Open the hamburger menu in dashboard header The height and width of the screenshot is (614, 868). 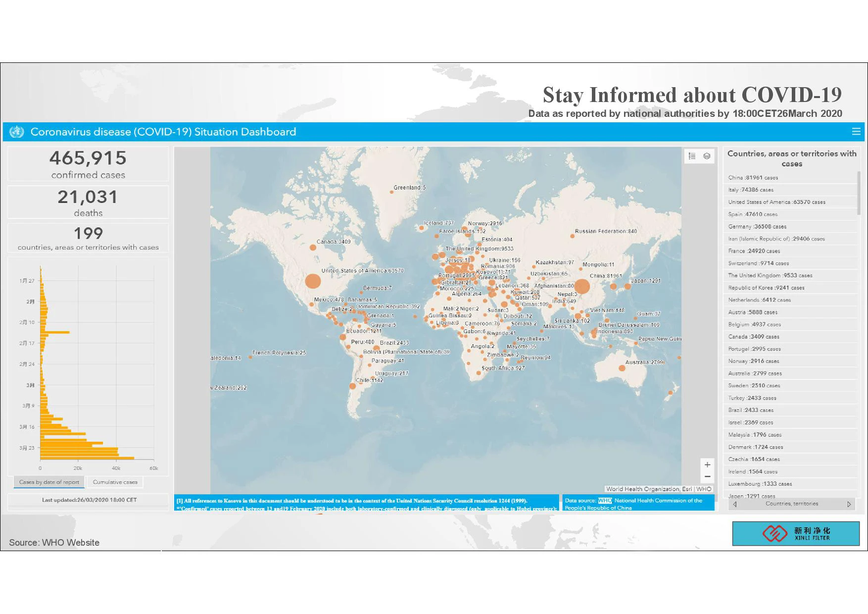click(x=856, y=132)
